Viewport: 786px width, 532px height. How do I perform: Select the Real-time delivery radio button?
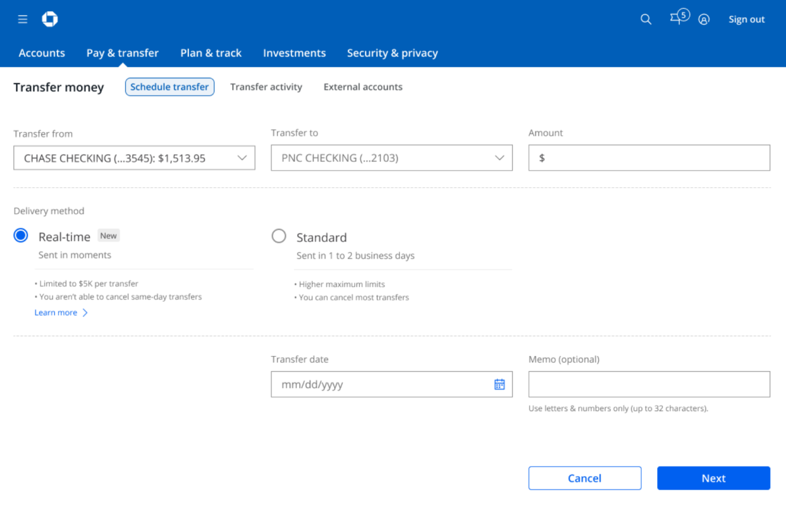coord(21,236)
